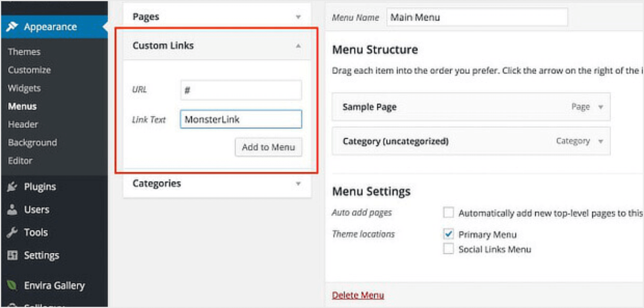
Task: Click the Categories panel title
Action: [x=157, y=184]
